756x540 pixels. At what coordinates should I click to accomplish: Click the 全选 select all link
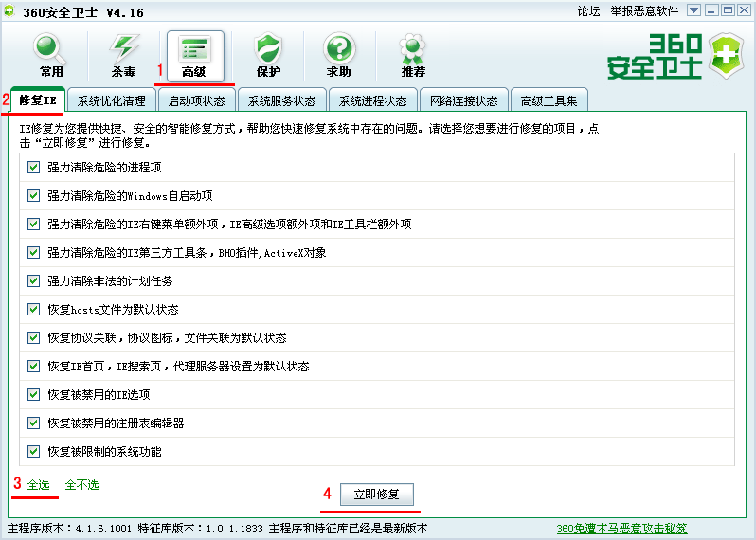point(38,485)
